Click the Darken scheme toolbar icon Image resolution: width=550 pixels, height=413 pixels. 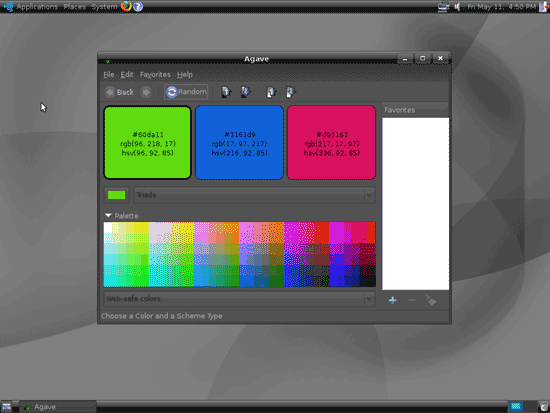(246, 92)
